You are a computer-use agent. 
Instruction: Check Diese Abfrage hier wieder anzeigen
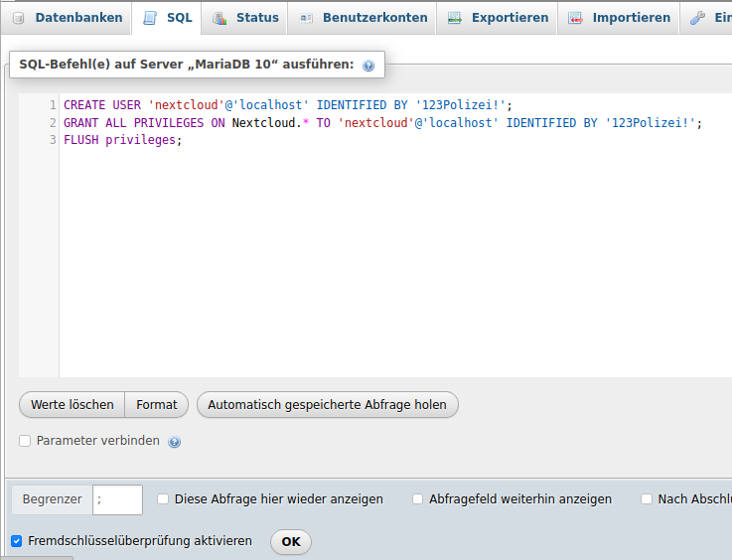click(x=163, y=499)
